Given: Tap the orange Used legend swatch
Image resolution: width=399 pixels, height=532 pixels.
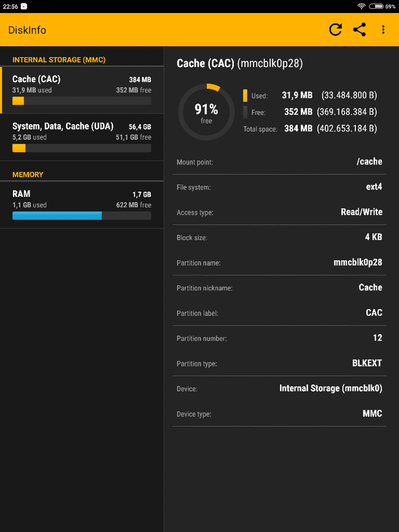Looking at the screenshot, I should point(245,95).
